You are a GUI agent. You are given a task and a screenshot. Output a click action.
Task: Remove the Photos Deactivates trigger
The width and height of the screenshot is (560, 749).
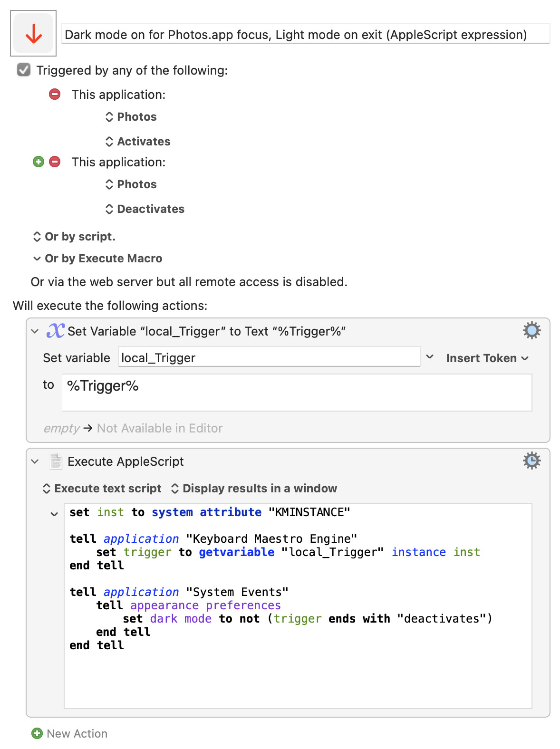(55, 162)
